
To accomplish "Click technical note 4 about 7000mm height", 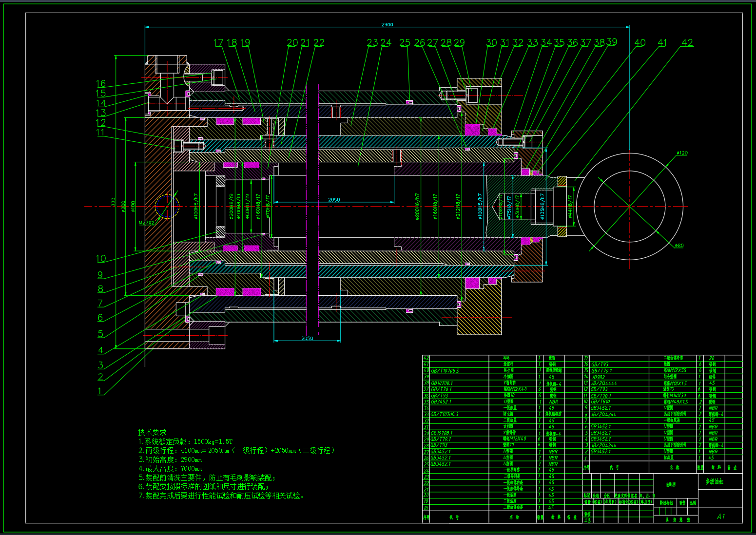I will [170, 469].
